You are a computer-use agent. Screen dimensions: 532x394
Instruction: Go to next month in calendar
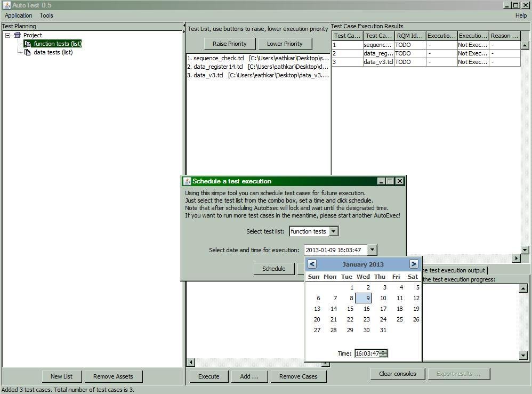point(414,263)
